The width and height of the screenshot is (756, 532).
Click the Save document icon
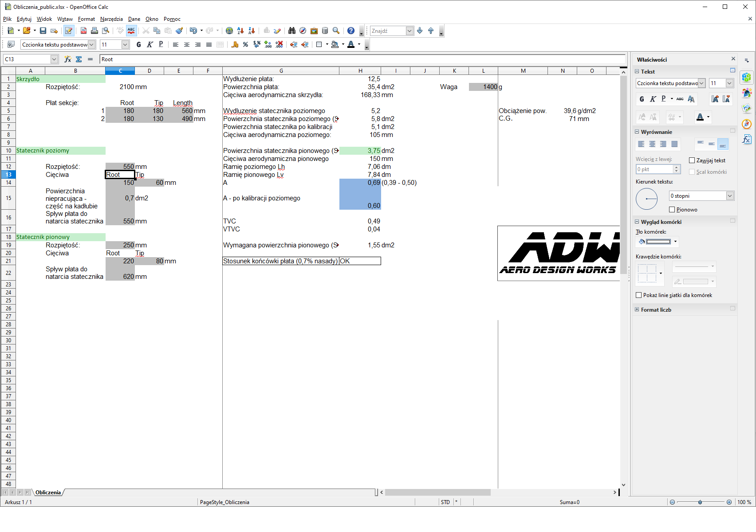(x=43, y=31)
